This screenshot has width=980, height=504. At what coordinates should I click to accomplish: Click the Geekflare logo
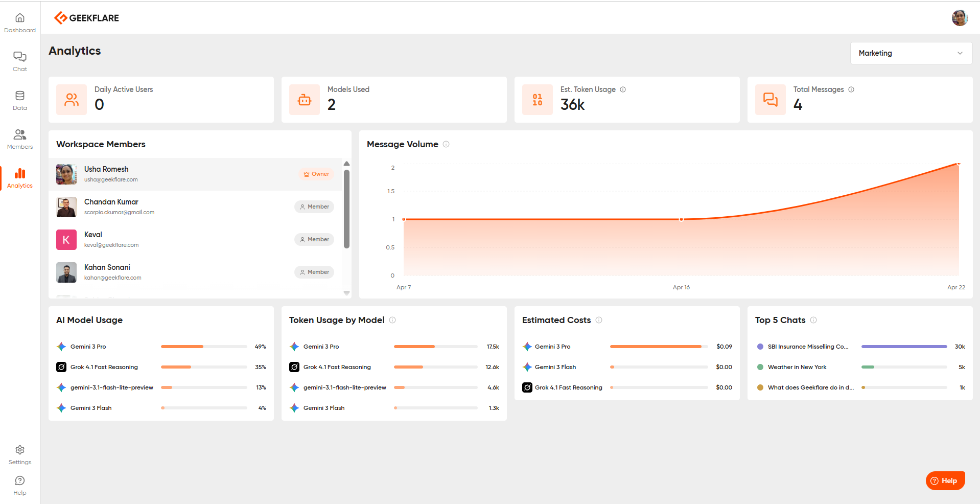pyautogui.click(x=86, y=18)
